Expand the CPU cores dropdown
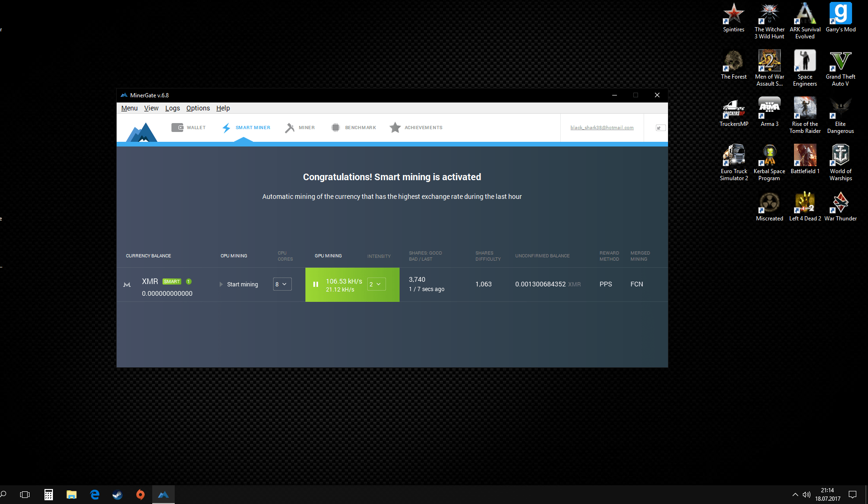Viewport: 868px width, 504px height. coord(282,284)
